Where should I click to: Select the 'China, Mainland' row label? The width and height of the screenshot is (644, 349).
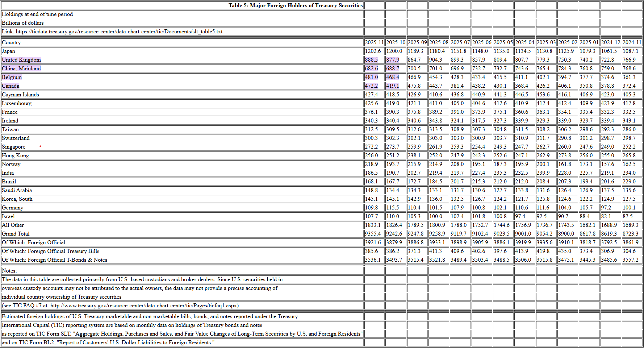tap(21, 68)
